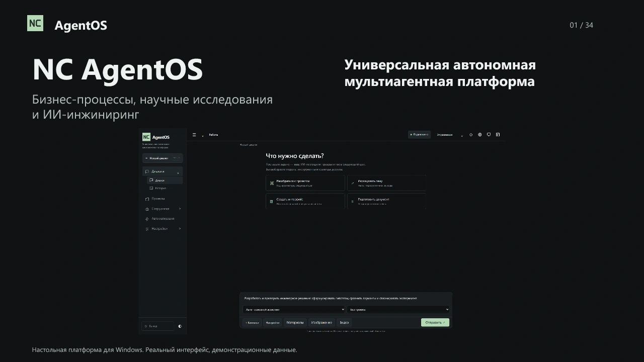644x362 pixels.
Task: Click the NC logo in the slide header
Action: click(35, 23)
